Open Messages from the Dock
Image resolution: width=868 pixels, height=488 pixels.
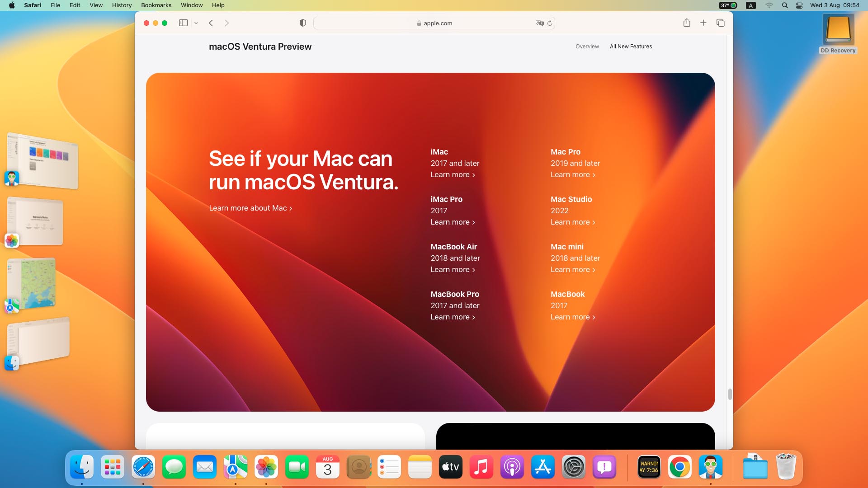[x=174, y=467]
